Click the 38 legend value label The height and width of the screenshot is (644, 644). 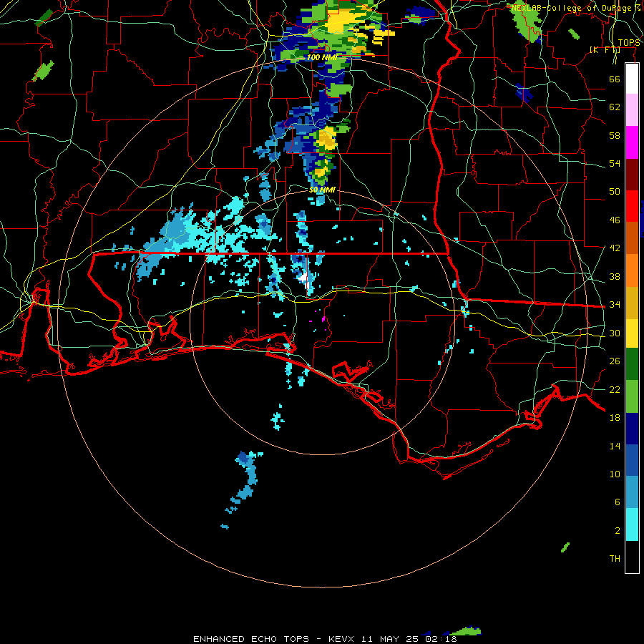[x=615, y=276]
